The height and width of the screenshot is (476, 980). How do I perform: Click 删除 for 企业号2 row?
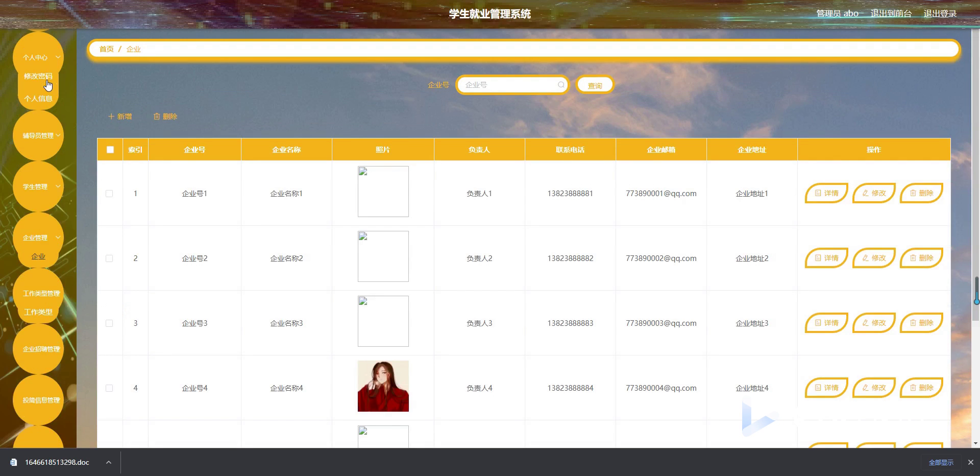921,258
